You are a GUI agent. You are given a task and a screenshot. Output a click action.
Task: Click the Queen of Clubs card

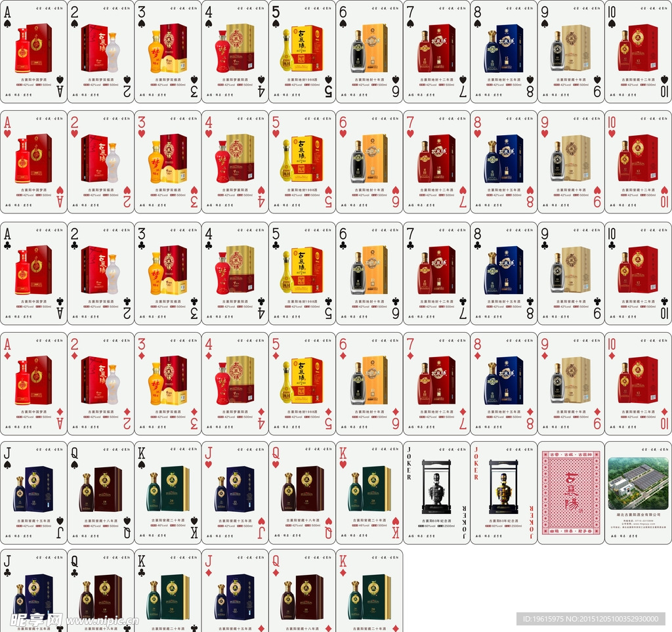tap(100, 591)
